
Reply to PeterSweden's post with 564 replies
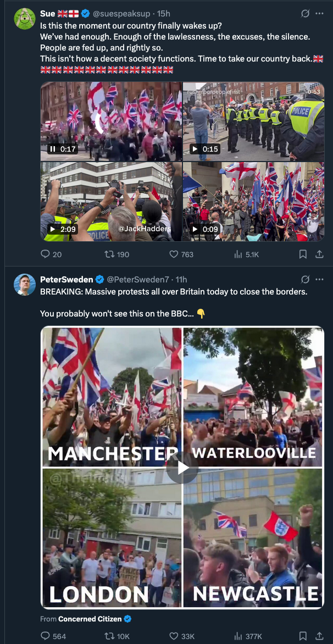46,636
